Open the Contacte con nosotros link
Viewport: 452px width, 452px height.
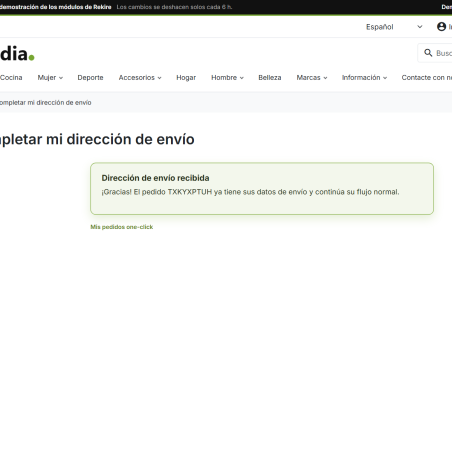click(427, 77)
